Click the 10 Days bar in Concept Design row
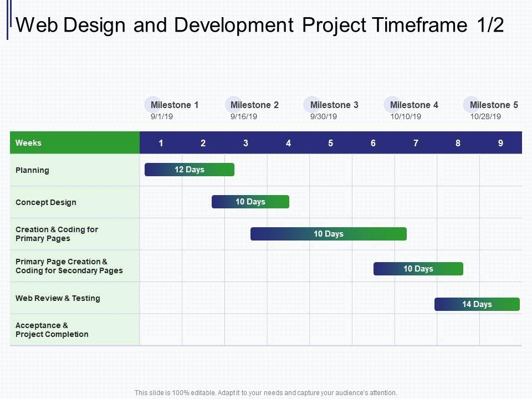Image resolution: width=532 pixels, height=399 pixels. click(x=250, y=202)
